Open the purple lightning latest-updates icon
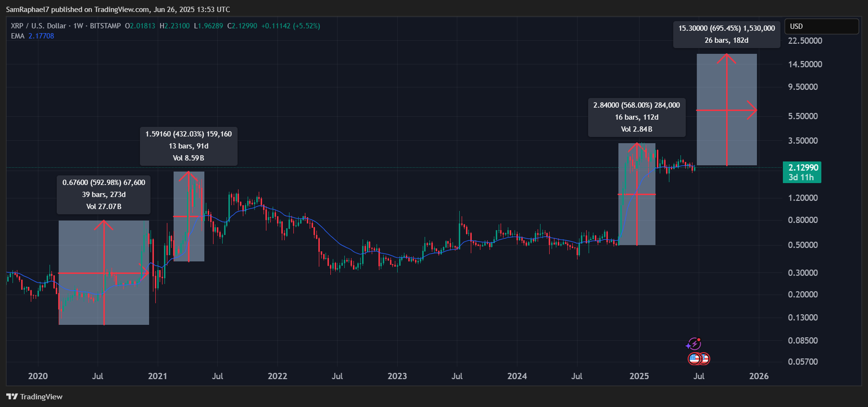Image resolution: width=868 pixels, height=407 pixels. click(693, 344)
